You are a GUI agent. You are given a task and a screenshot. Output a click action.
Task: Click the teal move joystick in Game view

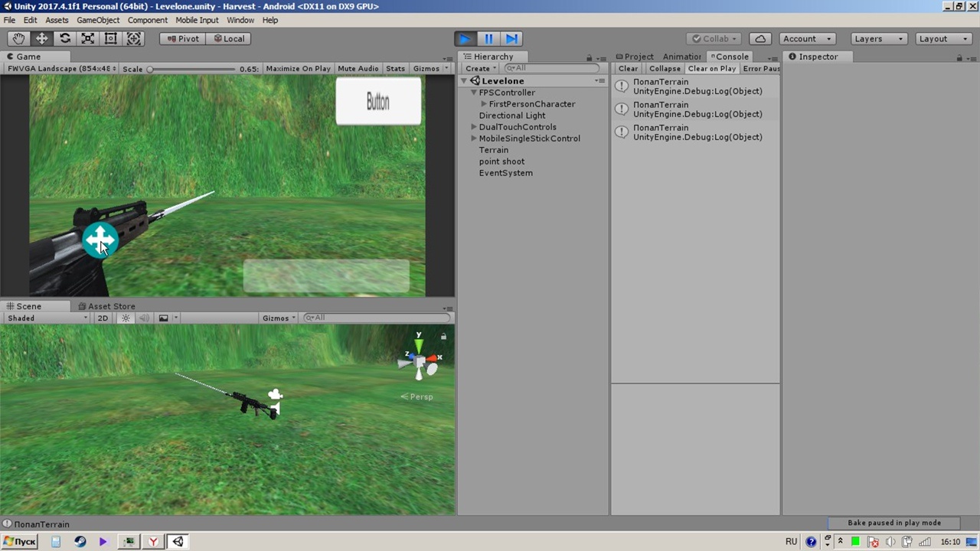coord(100,240)
